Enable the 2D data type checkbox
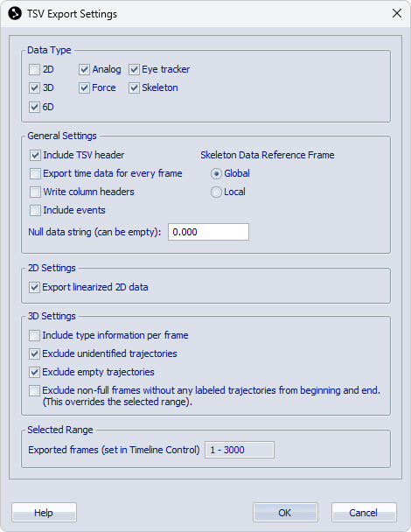Image resolution: width=411 pixels, height=532 pixels. click(34, 69)
